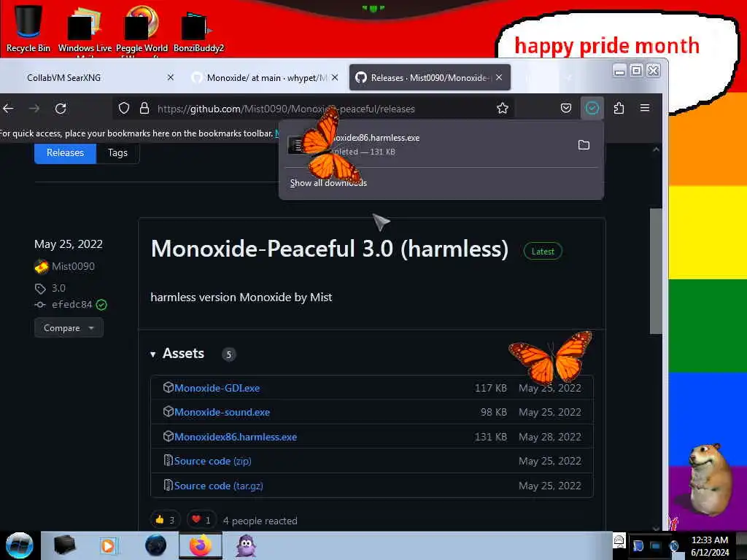Add heart reaction
This screenshot has width=747, height=560.
click(201, 520)
